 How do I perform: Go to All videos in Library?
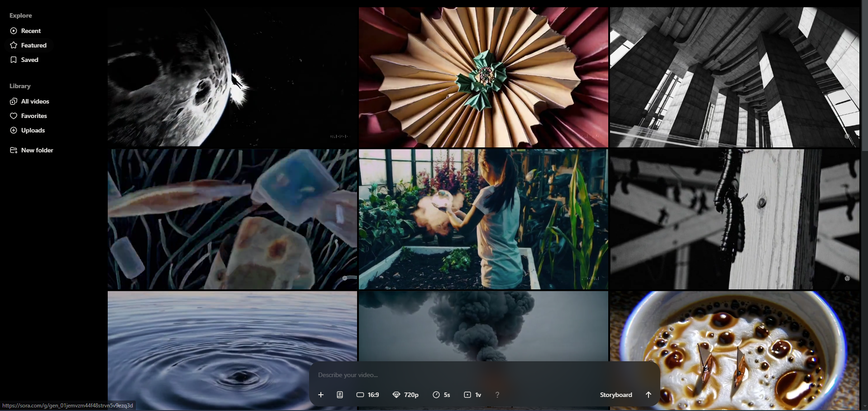tap(30, 101)
